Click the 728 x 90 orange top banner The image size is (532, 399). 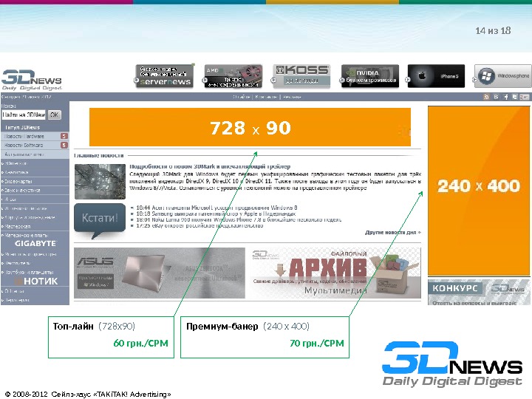(250, 127)
